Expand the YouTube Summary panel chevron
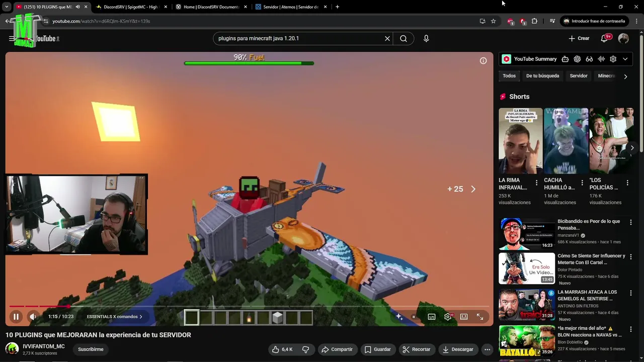Screen dimensions: 644x362 pyautogui.click(x=625, y=59)
